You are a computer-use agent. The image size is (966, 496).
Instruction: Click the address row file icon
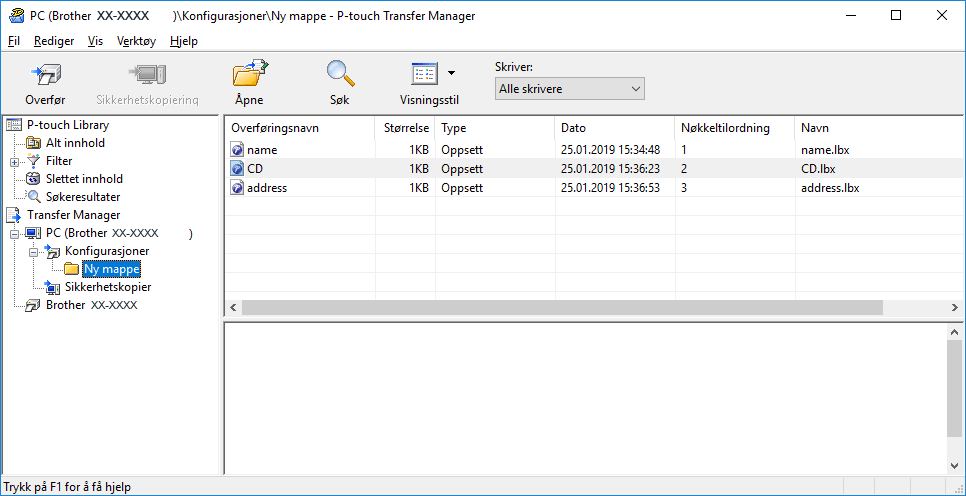237,188
